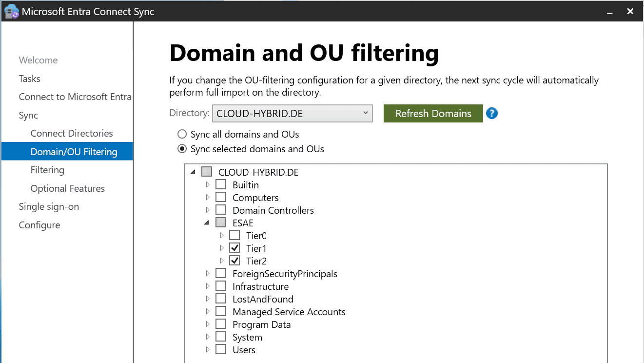This screenshot has width=644, height=363.
Task: Tick the Domain Controllers checkbox
Action: point(221,210)
